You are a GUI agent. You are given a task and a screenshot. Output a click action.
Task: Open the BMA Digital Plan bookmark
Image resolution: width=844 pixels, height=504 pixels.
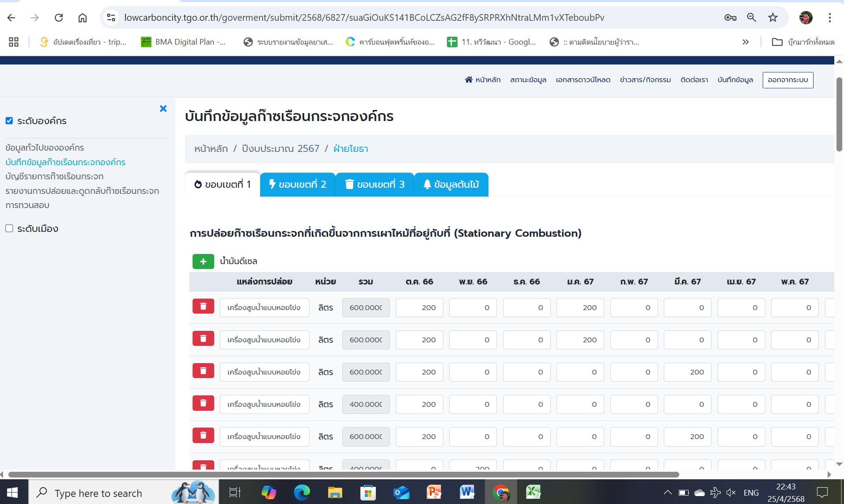point(183,42)
